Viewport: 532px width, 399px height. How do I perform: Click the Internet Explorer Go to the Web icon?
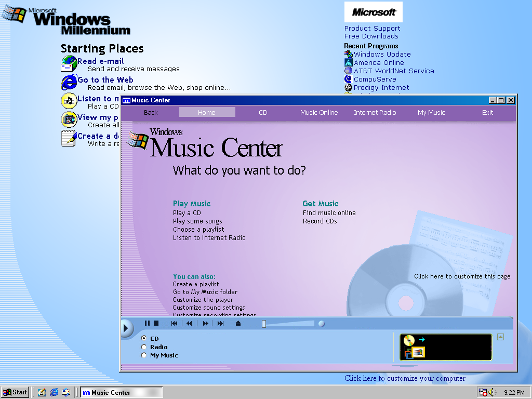pos(69,83)
